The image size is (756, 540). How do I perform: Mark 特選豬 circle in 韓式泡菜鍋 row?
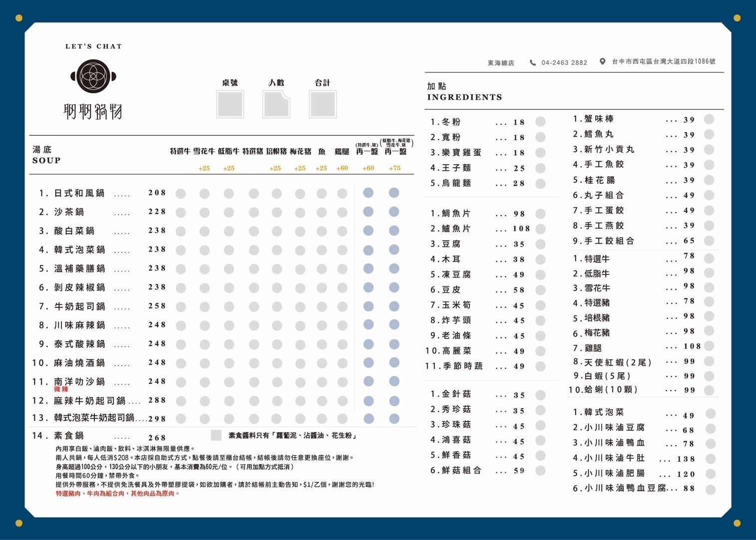click(254, 250)
